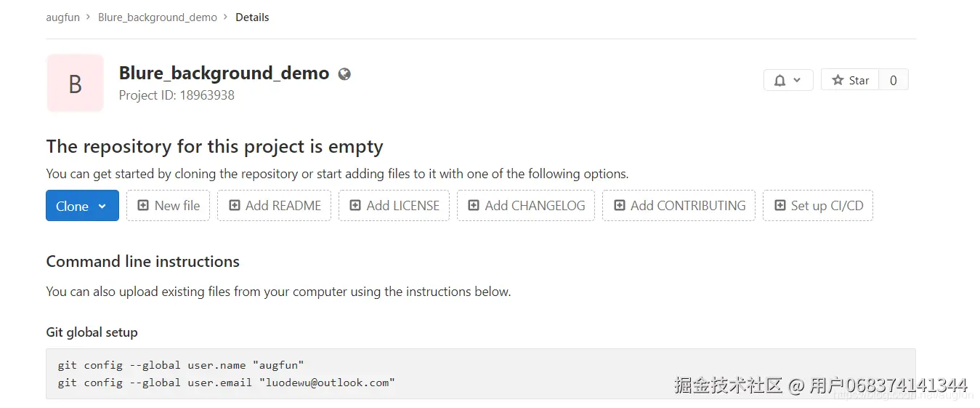This screenshot has width=980, height=408.
Task: Click the star count showing 0
Action: point(893,80)
